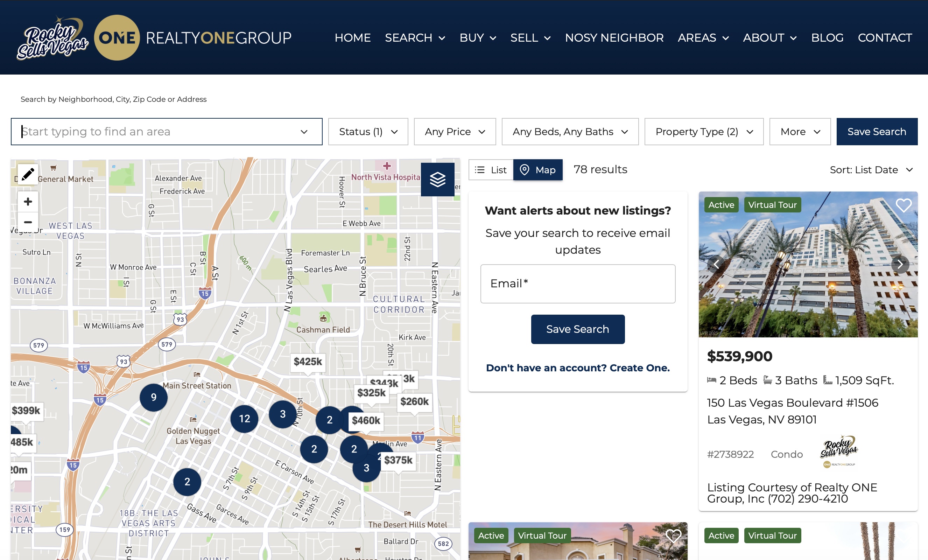Show next photo of Las Vegas Boulevard listing
Image resolution: width=928 pixels, height=560 pixels.
tap(900, 264)
